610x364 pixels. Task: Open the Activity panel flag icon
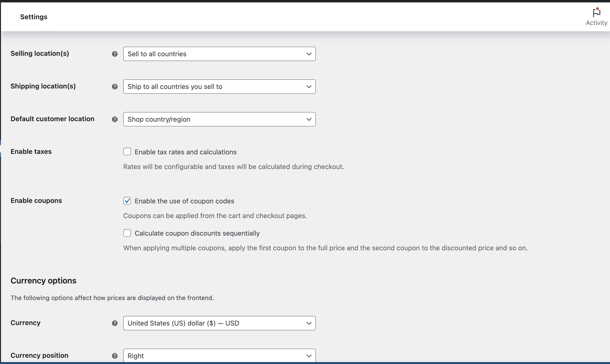coord(596,13)
